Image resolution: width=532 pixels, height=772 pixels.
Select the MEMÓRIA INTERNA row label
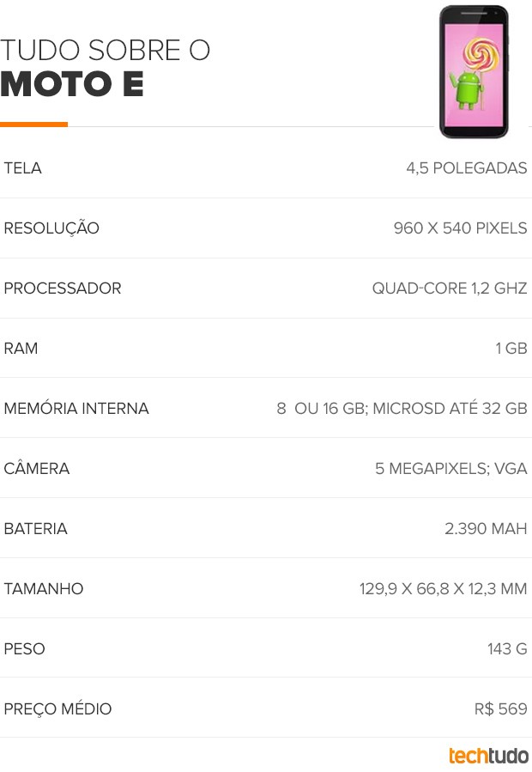pyautogui.click(x=76, y=409)
